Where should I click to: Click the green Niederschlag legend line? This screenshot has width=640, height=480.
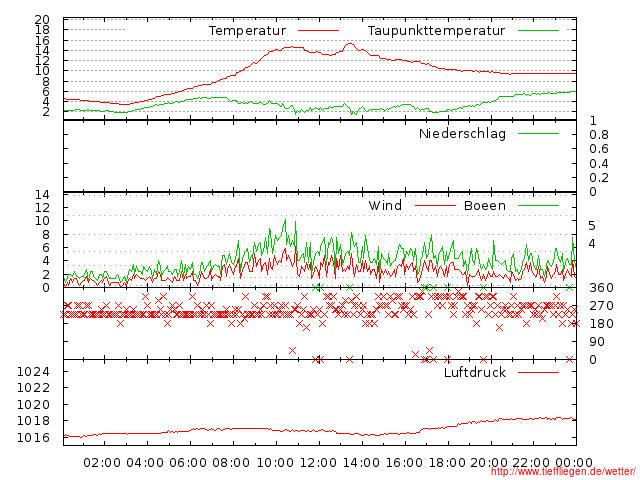538,133
